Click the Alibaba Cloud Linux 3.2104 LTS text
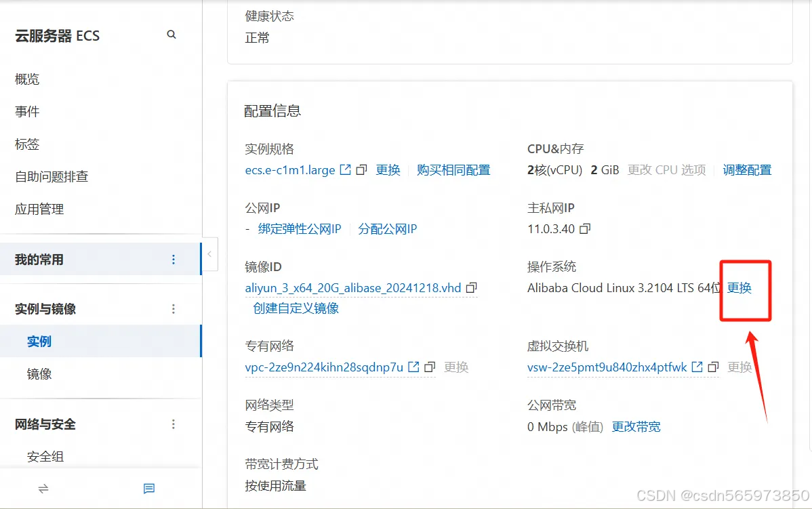Screen dimensions: 812x509 coord(624,288)
